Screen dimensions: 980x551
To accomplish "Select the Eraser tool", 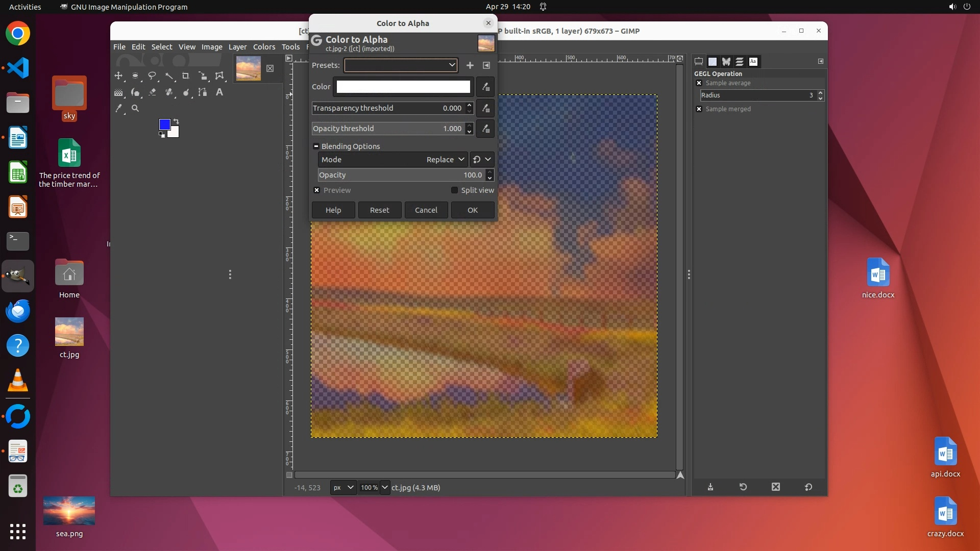I will click(152, 92).
